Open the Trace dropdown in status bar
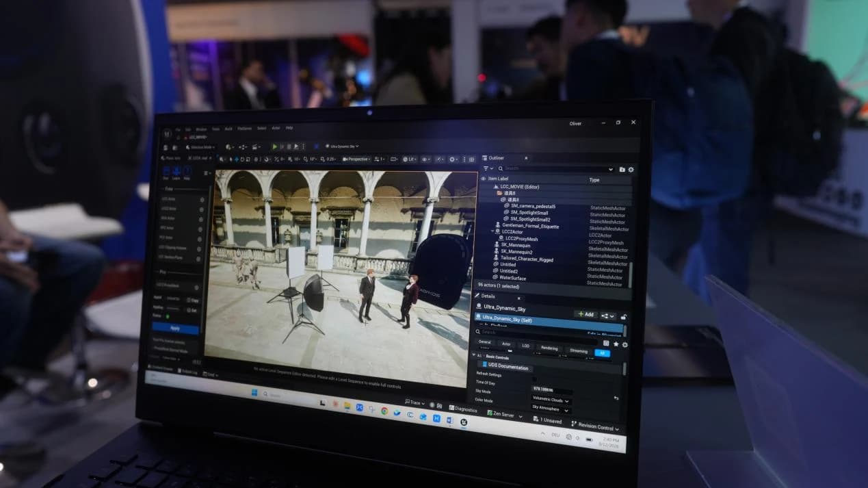 [x=415, y=402]
